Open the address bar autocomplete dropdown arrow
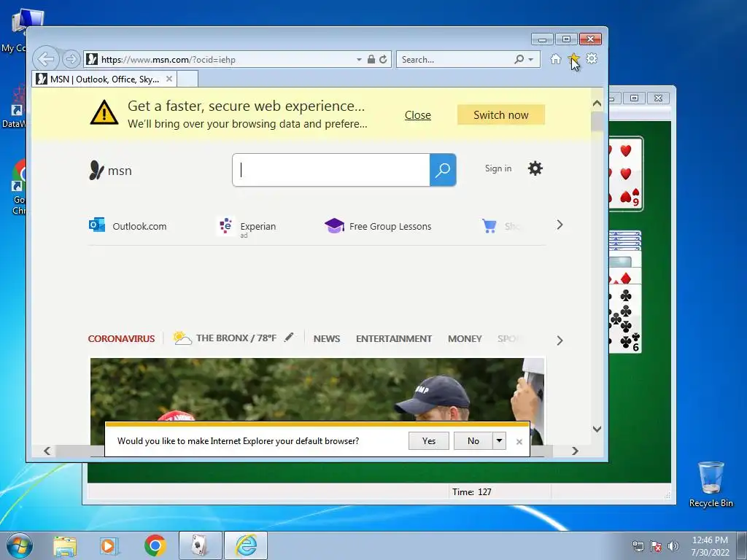747x560 pixels. click(x=359, y=60)
